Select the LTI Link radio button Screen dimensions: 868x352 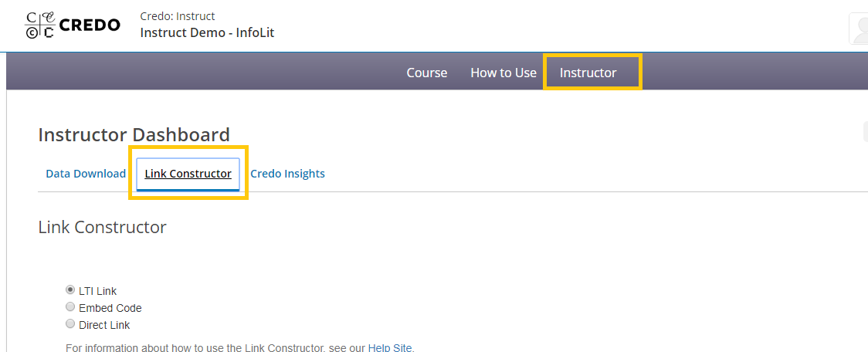pos(70,289)
